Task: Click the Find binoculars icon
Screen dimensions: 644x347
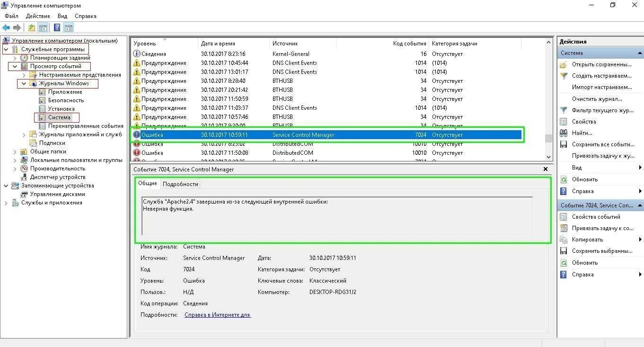Action: (x=564, y=133)
